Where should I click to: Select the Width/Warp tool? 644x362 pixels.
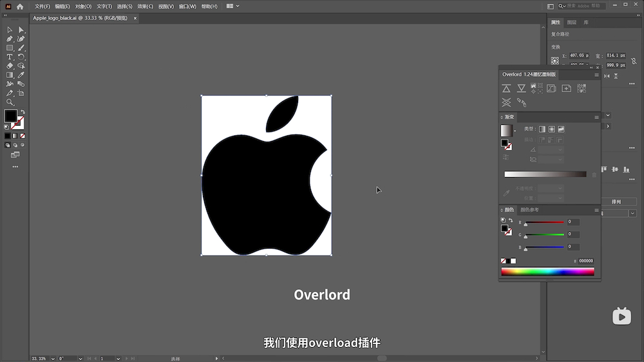point(10,84)
